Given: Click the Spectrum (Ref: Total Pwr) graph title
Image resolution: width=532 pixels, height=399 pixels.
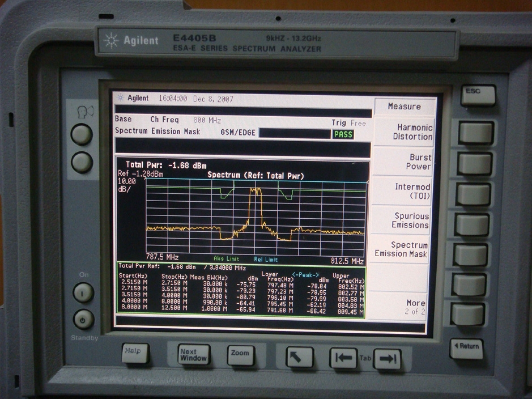Looking at the screenshot, I should [256, 175].
